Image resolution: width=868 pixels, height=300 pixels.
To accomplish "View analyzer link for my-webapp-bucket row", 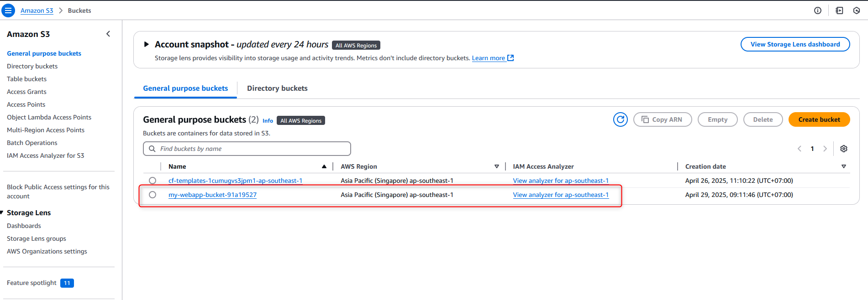I will point(561,195).
